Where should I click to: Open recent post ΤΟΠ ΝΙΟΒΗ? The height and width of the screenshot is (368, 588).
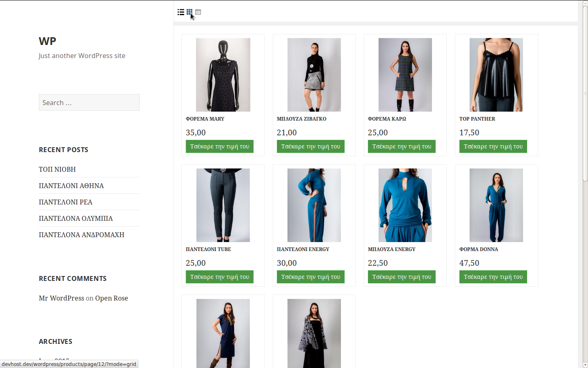tap(57, 169)
